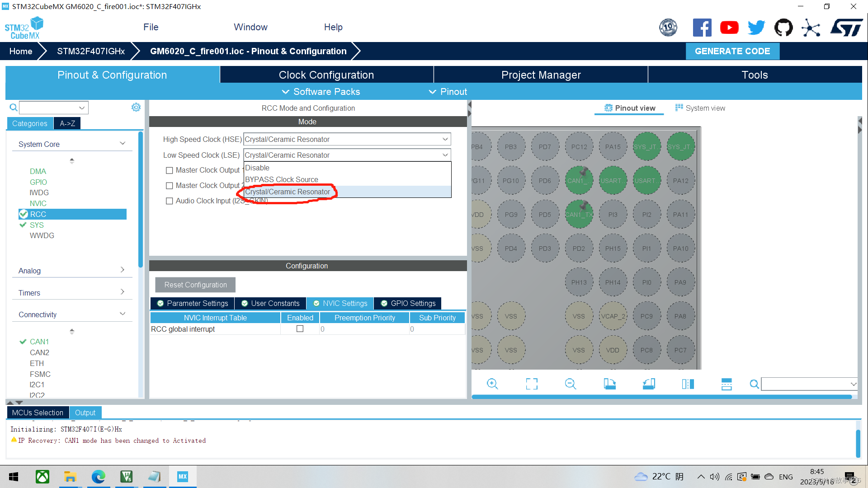Click pin CAN1_TX on the chip
This screenshot has height=488, width=868.
point(579,214)
